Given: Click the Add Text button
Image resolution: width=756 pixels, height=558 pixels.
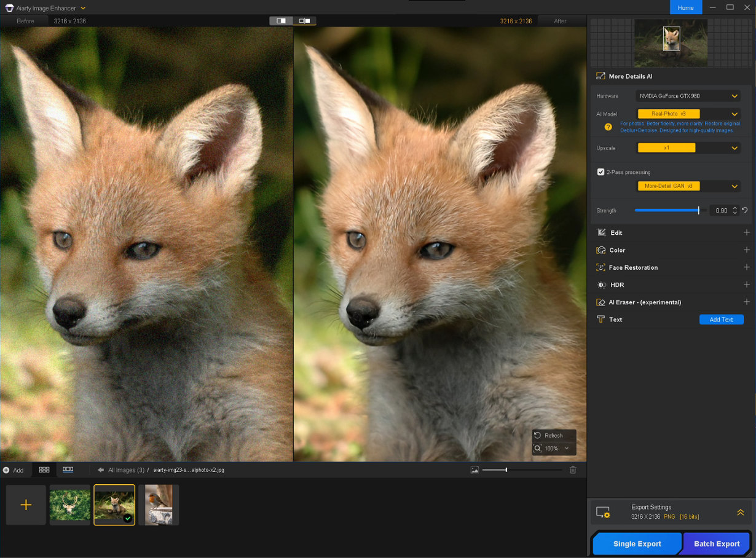Looking at the screenshot, I should 722,320.
